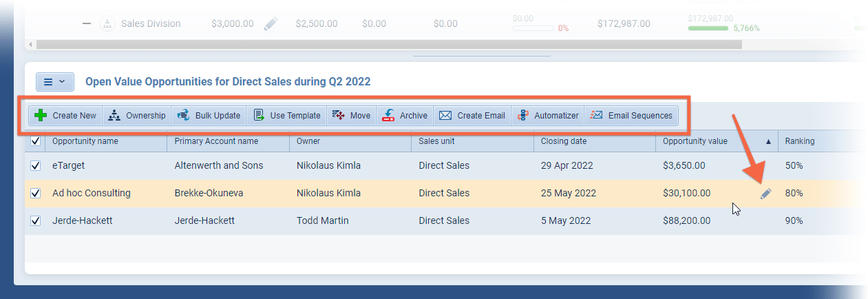Uncheck the Jerde-Hackett row checkbox

(36, 221)
